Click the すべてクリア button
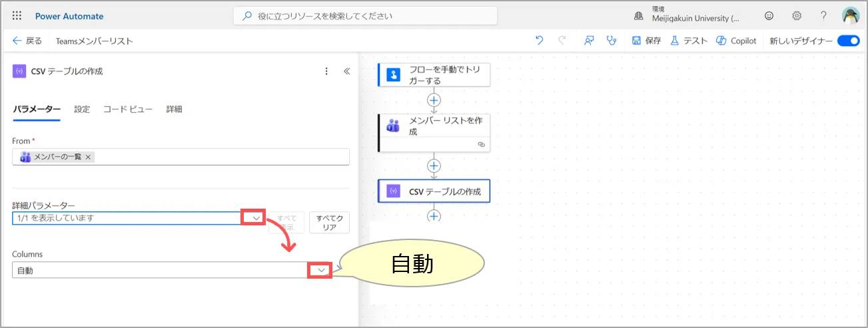The image size is (868, 328). coord(329,223)
